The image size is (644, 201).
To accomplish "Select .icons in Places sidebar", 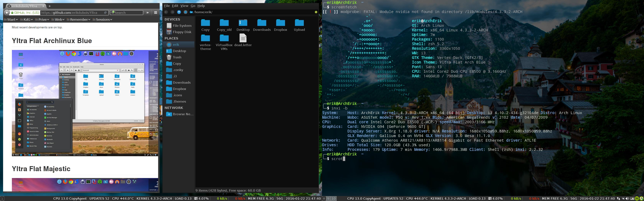I will click(179, 95).
